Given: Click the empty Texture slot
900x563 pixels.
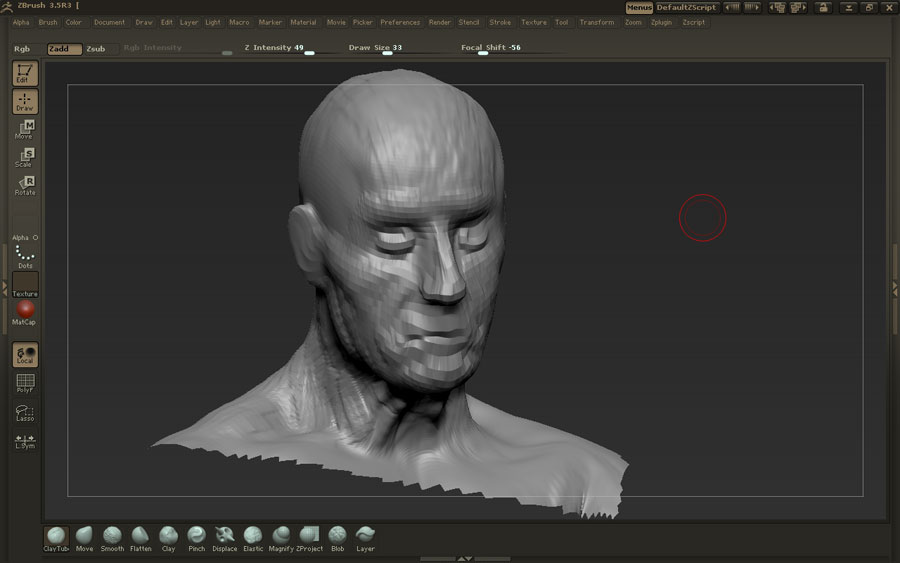Looking at the screenshot, I should pyautogui.click(x=25, y=283).
